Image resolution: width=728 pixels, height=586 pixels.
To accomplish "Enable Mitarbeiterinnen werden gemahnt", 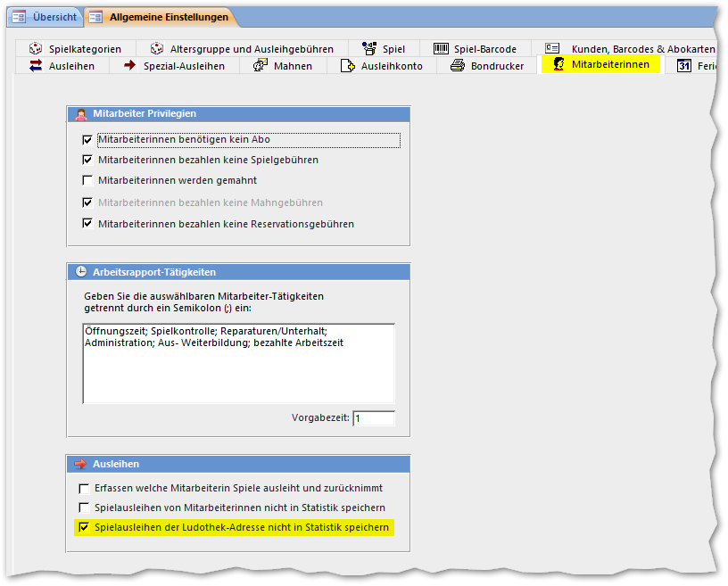I will (x=87, y=180).
